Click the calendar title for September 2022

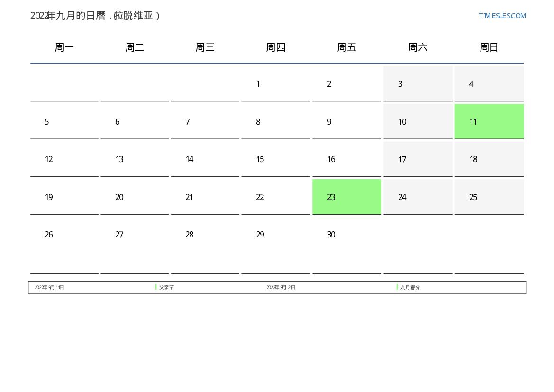95,16
